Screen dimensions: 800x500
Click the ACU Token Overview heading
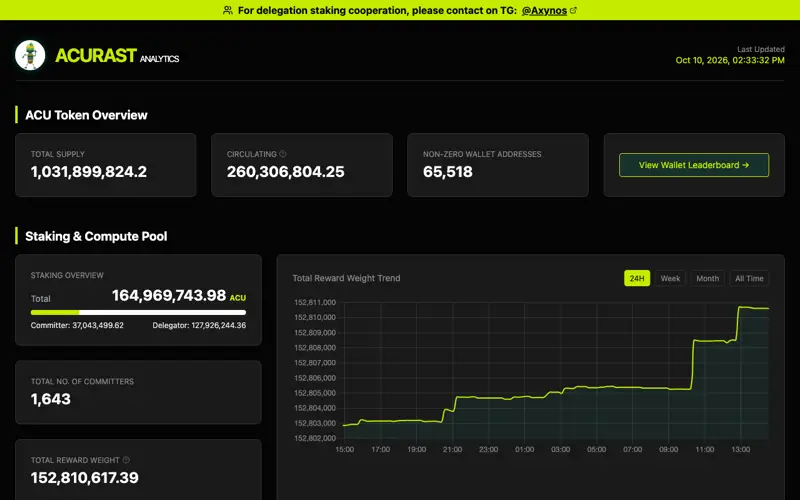(x=86, y=115)
